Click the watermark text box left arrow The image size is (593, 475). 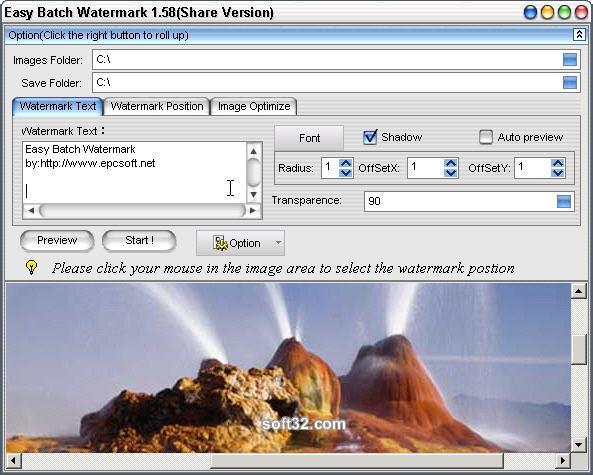[31, 210]
